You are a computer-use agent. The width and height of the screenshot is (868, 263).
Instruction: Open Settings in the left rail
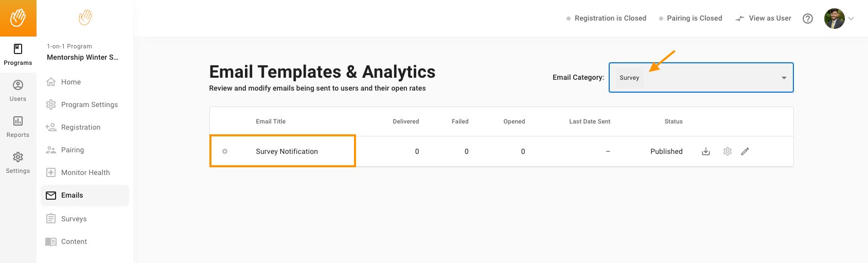pos(18,163)
